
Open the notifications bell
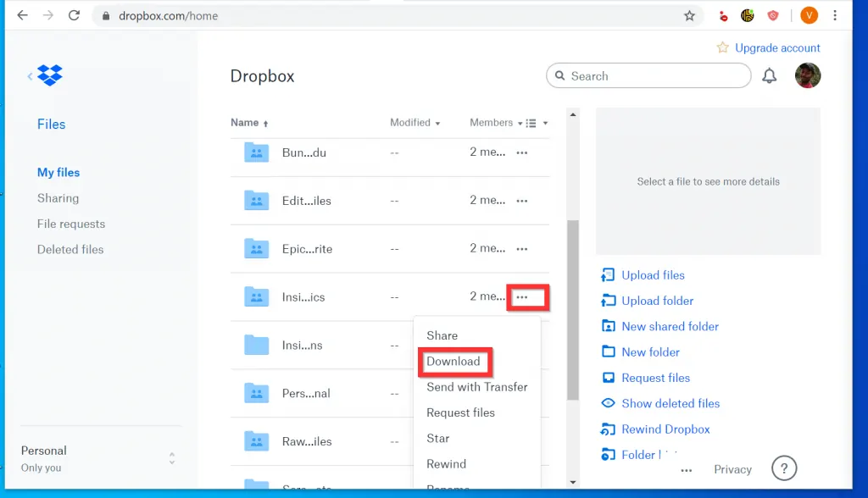770,76
